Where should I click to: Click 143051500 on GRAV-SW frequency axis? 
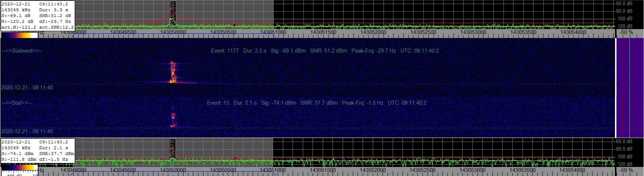point(323,33)
